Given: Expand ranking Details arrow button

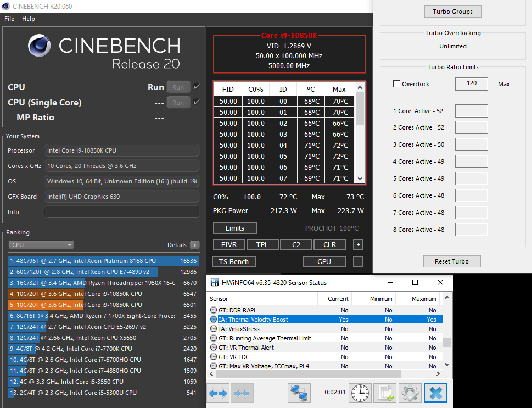Looking at the screenshot, I should pyautogui.click(x=194, y=245).
